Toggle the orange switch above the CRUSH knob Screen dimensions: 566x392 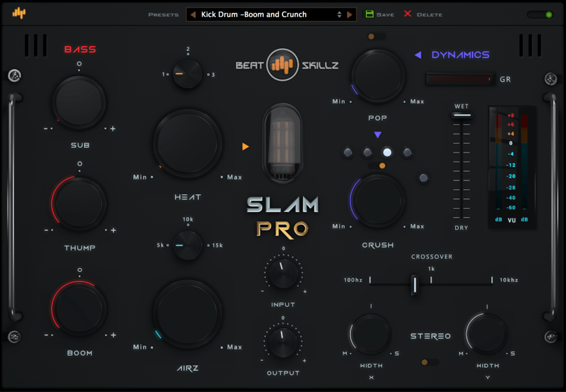377,166
